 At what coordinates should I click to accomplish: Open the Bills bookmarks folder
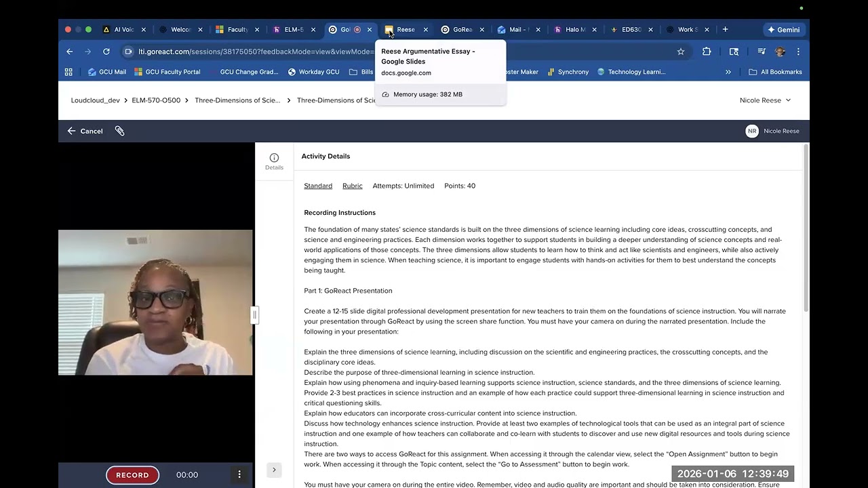click(361, 72)
